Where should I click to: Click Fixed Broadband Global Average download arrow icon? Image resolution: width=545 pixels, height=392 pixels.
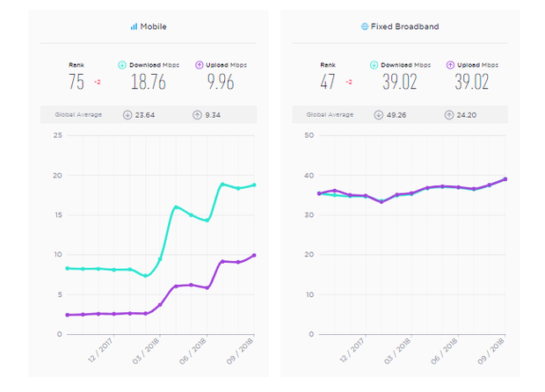pos(379,114)
